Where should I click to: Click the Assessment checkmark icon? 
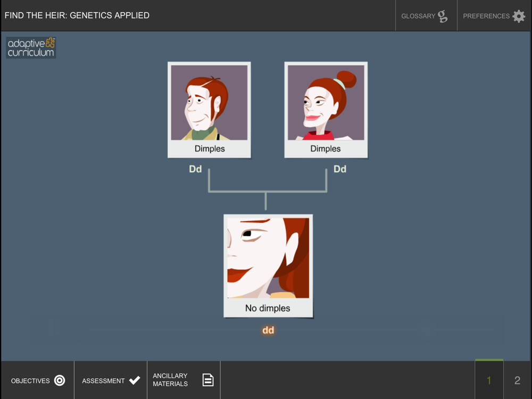(135, 380)
